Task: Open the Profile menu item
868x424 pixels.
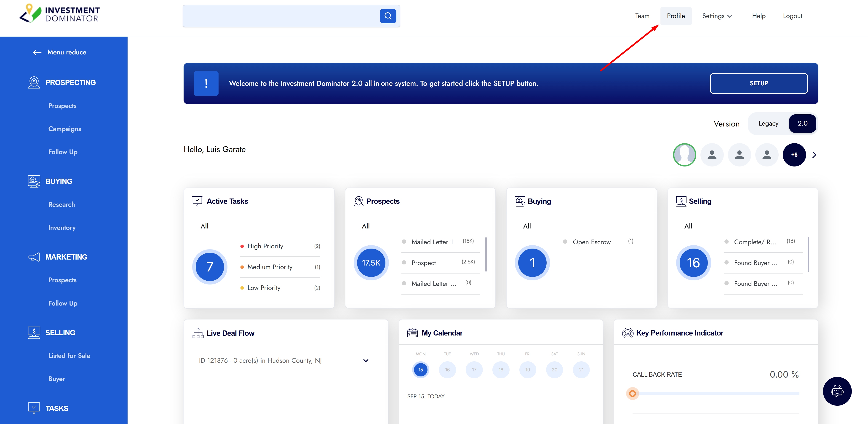Action: [x=676, y=16]
